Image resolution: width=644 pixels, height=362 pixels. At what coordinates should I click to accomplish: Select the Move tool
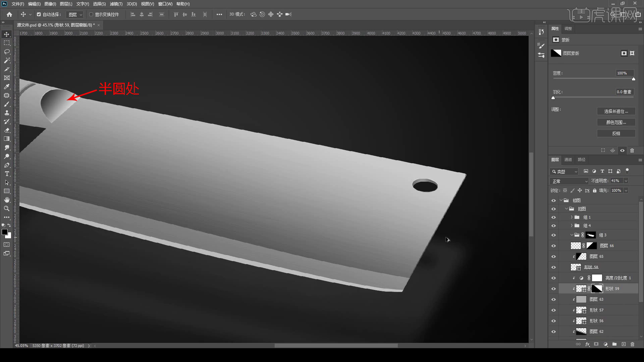point(7,34)
